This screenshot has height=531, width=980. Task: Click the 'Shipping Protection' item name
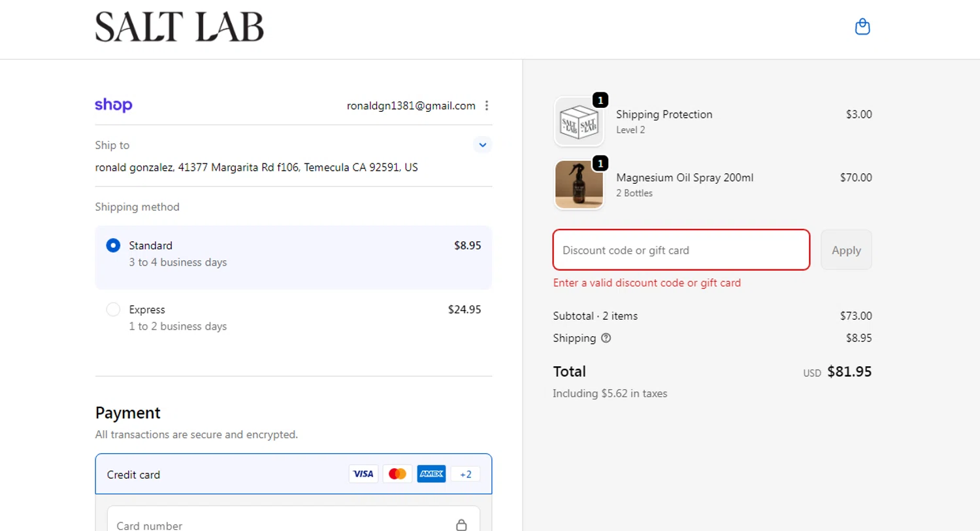664,114
